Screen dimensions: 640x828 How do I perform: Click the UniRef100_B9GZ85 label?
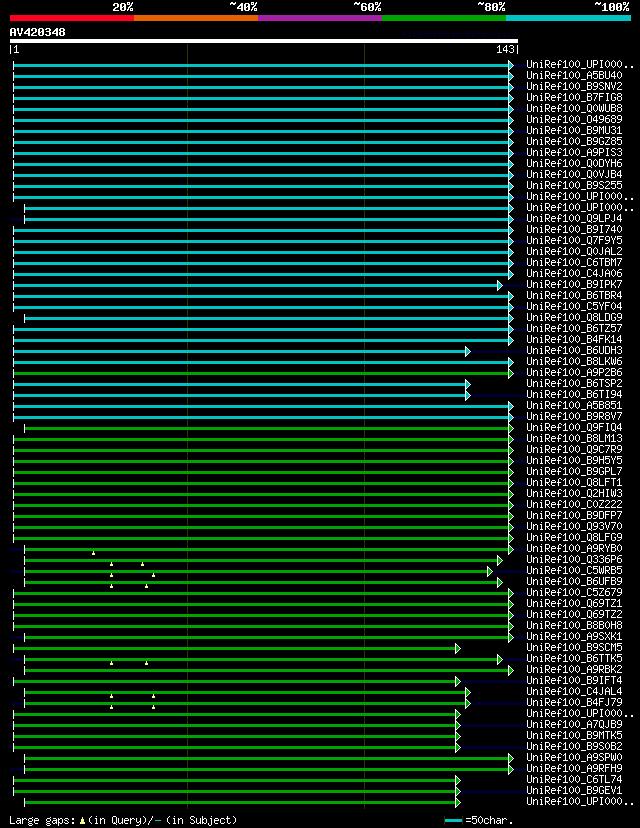click(574, 142)
